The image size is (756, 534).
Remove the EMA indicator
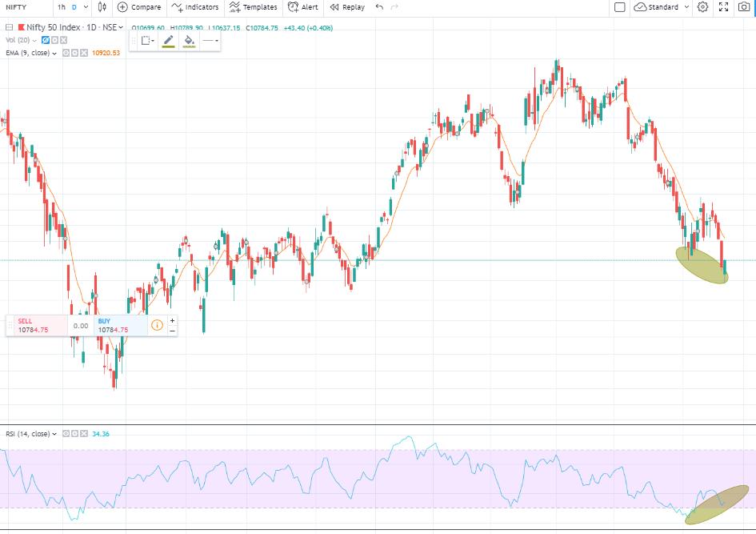pyautogui.click(x=84, y=53)
